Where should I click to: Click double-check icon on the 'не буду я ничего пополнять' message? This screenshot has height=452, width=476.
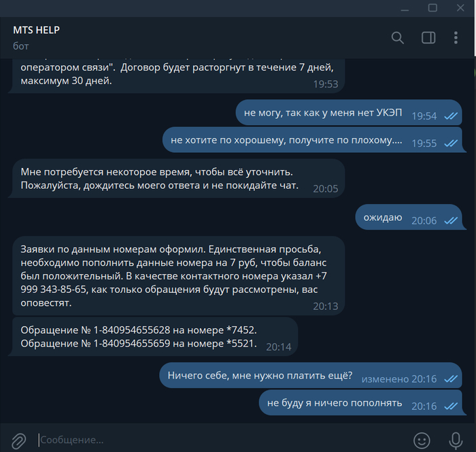pos(450,406)
